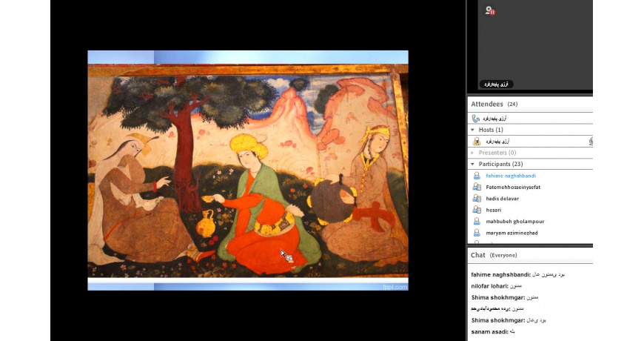The width and height of the screenshot is (644, 341).
Task: Click avatar icon of maryam aziminezhad
Action: pos(477,233)
